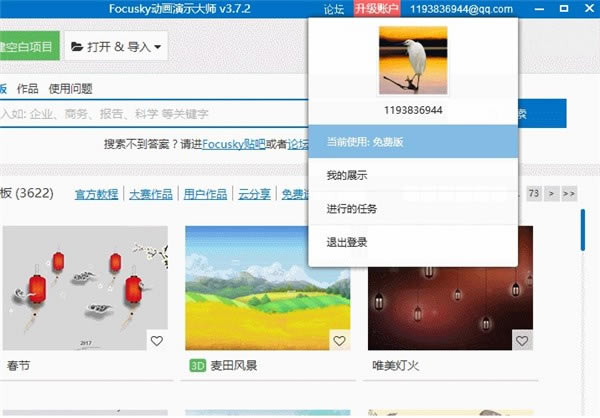Open the 云分享 link
This screenshot has height=418, width=600.
(254, 194)
